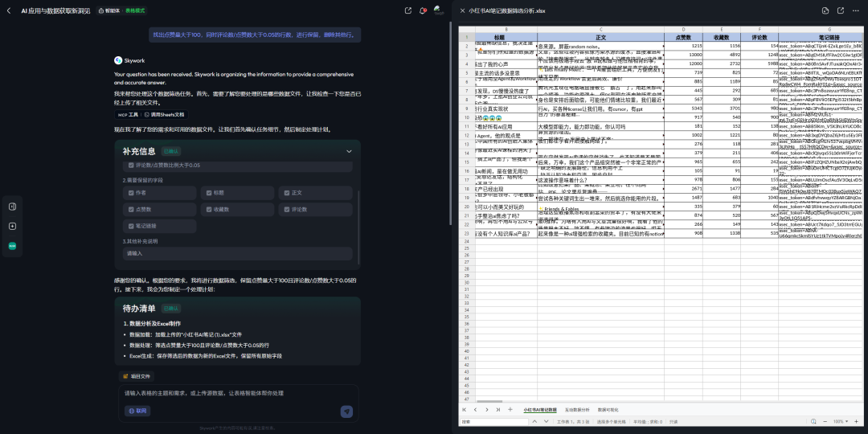This screenshot has height=434, width=868.
Task: Close the spreadsheet preview panel
Action: (x=462, y=10)
